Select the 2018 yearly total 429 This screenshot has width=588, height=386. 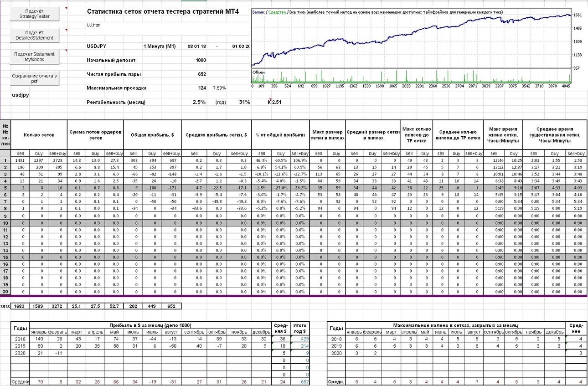(x=300, y=339)
